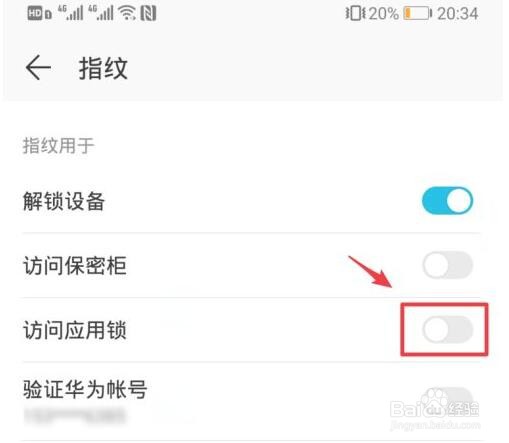Image resolution: width=509 pixels, height=443 pixels.
Task: Tap the HD status icon
Action: [x=35, y=14]
